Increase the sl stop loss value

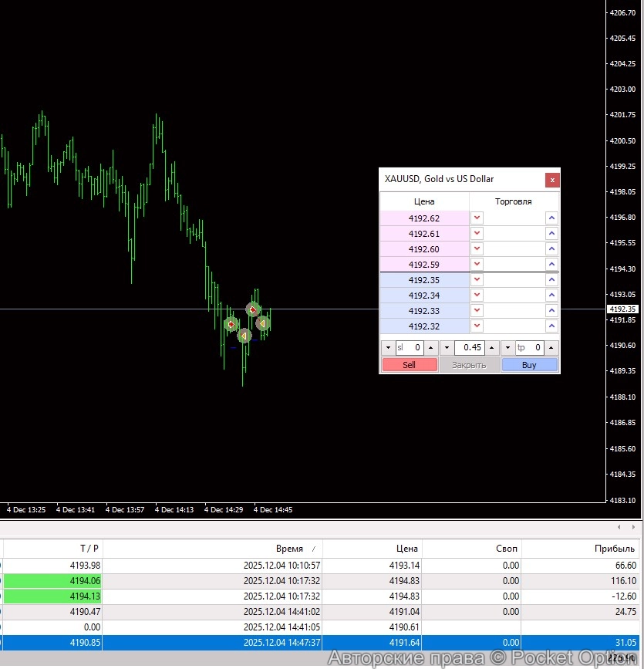(x=431, y=348)
